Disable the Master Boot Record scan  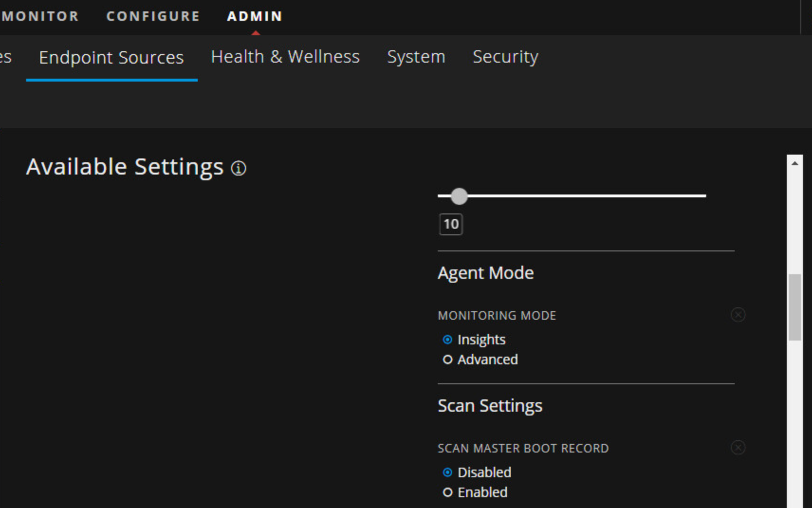coord(448,472)
